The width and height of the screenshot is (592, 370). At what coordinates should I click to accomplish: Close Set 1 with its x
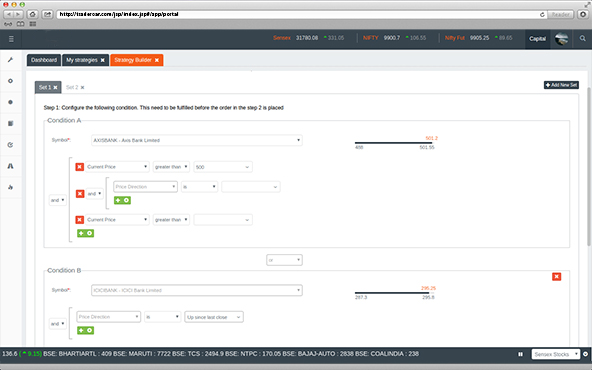[x=55, y=87]
